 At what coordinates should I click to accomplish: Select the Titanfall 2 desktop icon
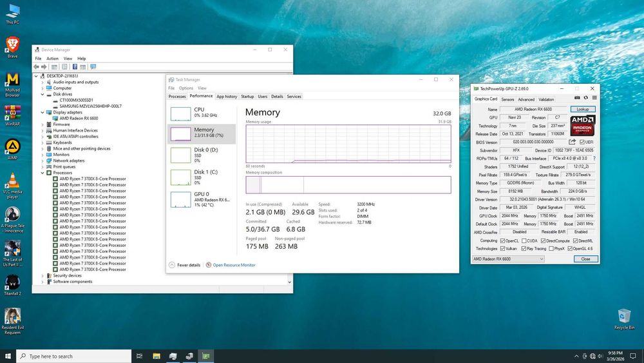point(12,285)
